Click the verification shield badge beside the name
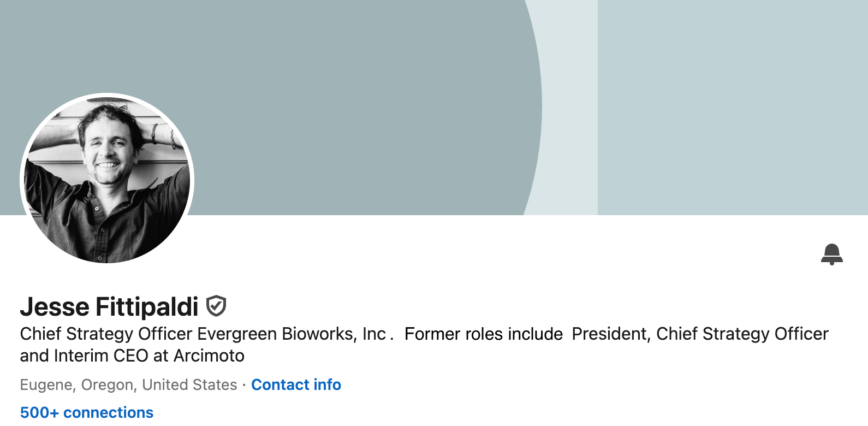The width and height of the screenshot is (868, 426). pyautogui.click(x=216, y=306)
